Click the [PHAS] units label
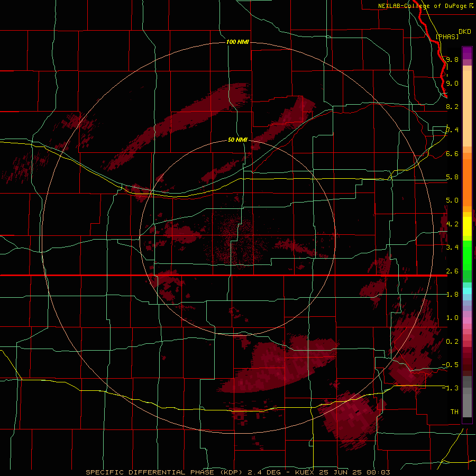Viewport: 476px width, 476px height. click(447, 37)
